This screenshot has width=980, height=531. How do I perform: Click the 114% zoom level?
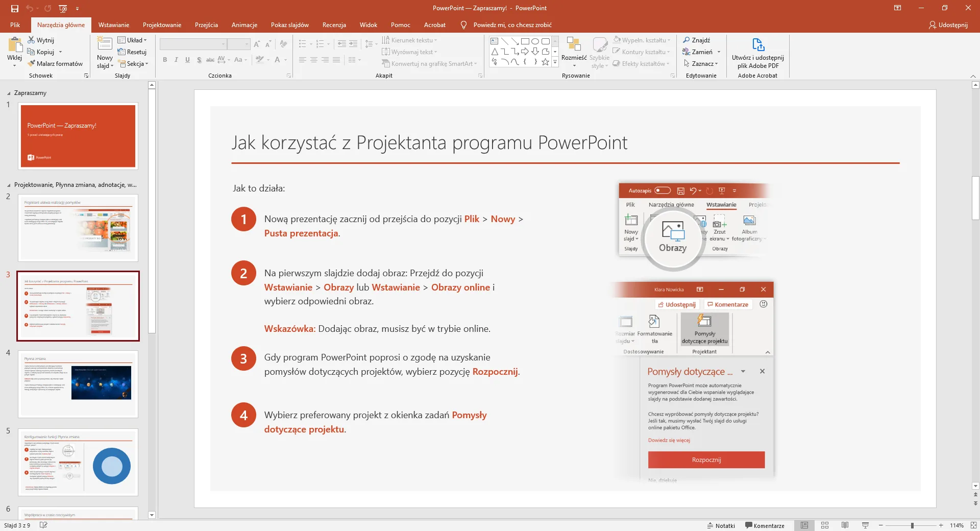tap(957, 525)
